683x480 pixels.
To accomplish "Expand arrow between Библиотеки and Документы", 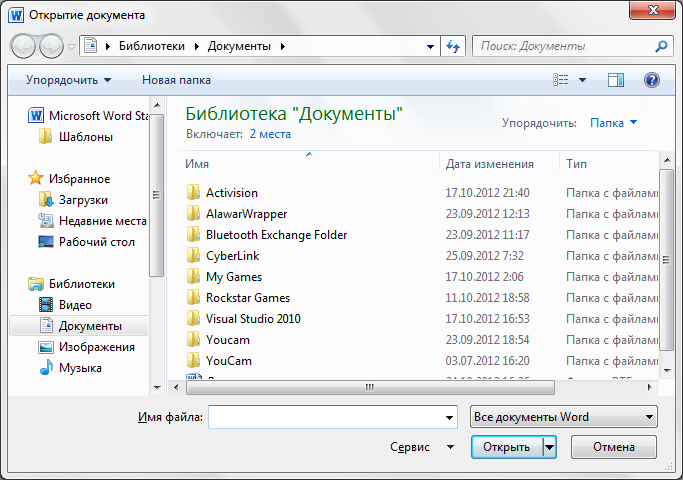I will pyautogui.click(x=196, y=46).
